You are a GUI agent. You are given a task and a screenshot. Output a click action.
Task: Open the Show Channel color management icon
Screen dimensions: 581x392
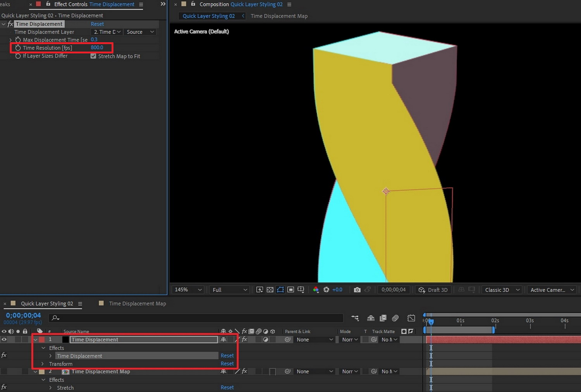tap(316, 290)
